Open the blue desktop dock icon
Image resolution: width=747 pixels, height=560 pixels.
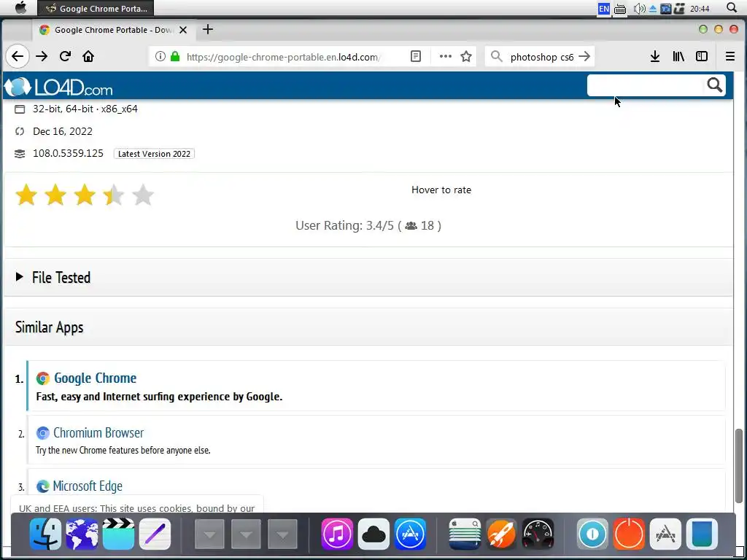click(x=702, y=534)
